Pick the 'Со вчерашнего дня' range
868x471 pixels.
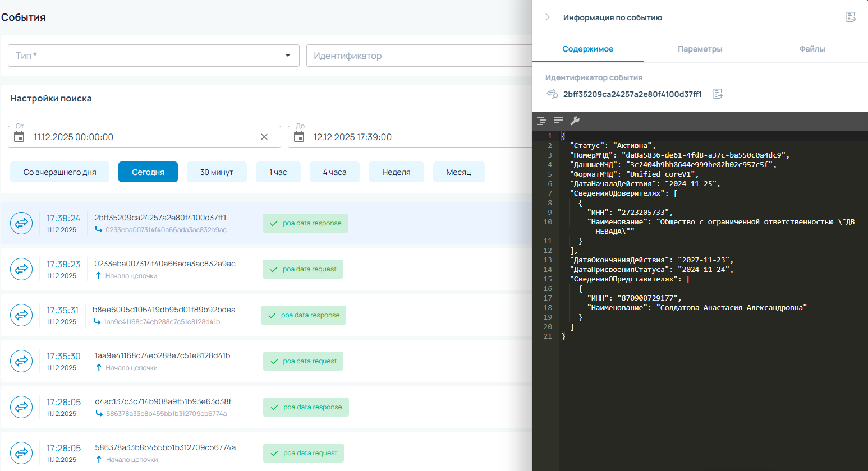click(60, 172)
